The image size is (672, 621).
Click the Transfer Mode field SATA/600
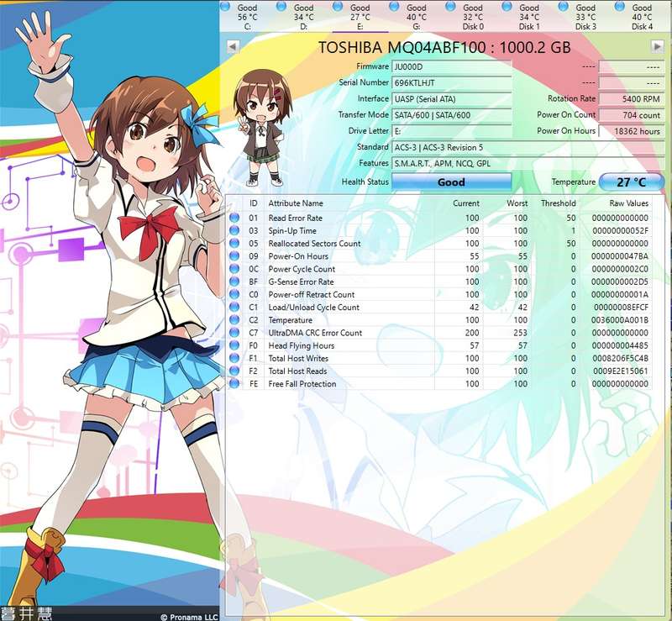point(452,115)
